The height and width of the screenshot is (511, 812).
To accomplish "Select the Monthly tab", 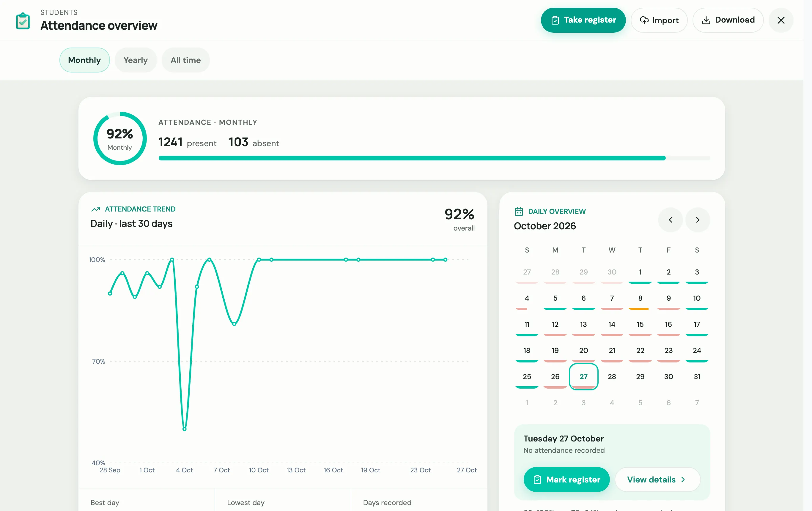I will 84,60.
